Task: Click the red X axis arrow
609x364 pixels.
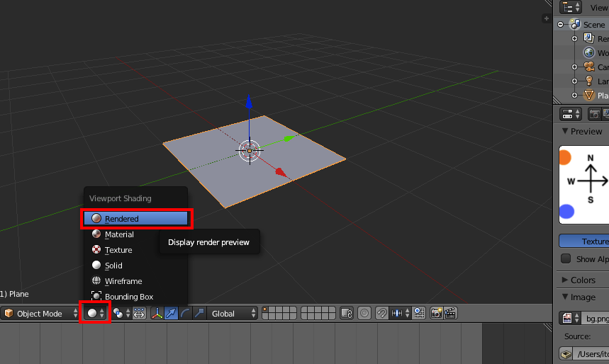Action: (281, 172)
